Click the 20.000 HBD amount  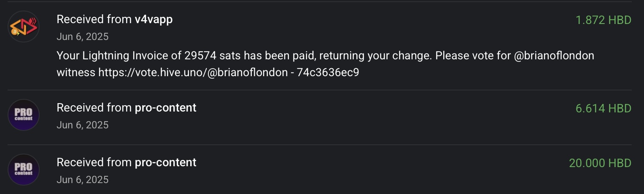pyautogui.click(x=600, y=163)
